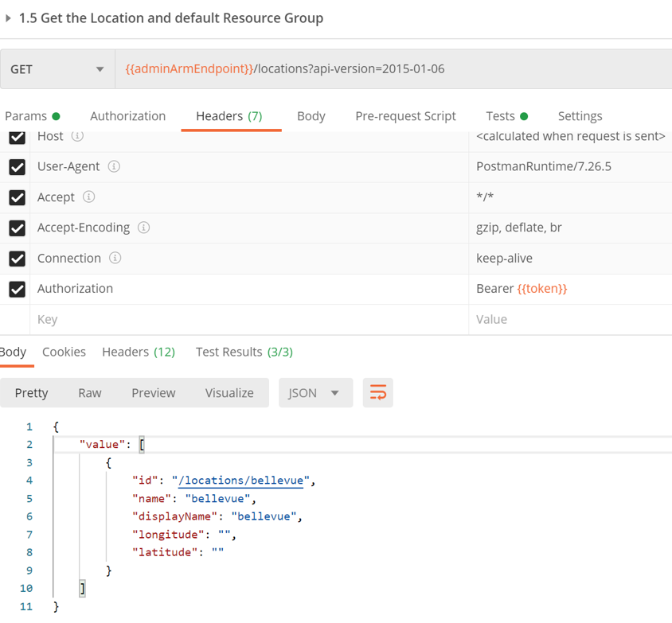
Task: Show info for the Host header
Action: 77,136
